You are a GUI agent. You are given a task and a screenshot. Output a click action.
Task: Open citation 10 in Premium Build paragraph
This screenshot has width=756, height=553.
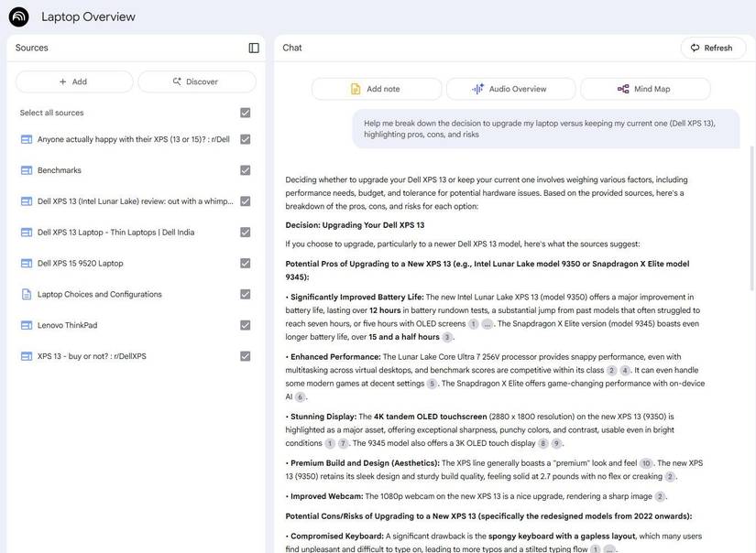pos(646,463)
